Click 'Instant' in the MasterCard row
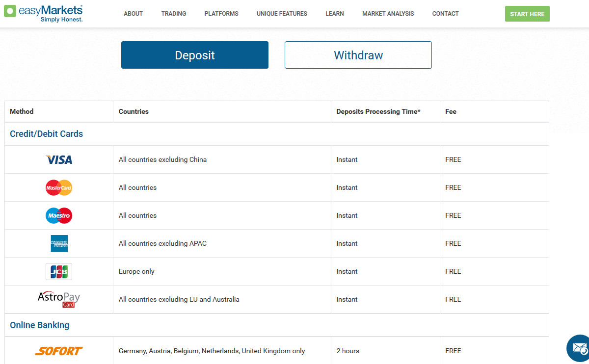Screen dimensions: 589x364 (347, 187)
